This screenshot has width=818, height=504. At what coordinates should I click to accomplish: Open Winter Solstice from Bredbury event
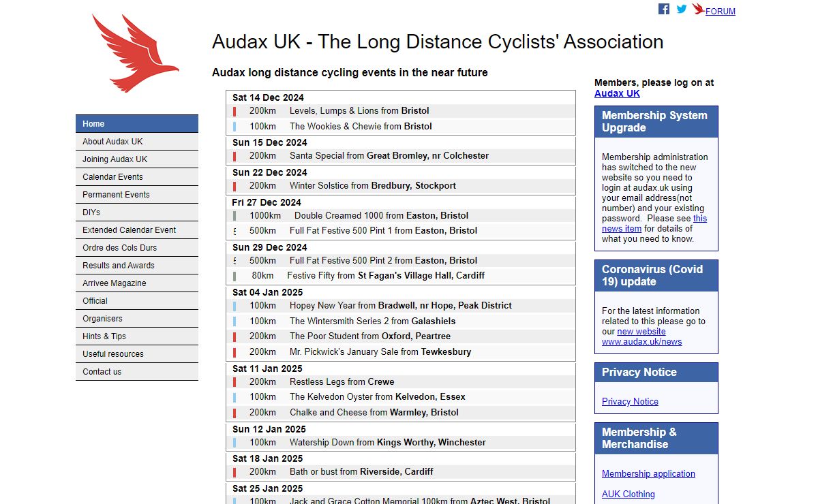click(401, 186)
